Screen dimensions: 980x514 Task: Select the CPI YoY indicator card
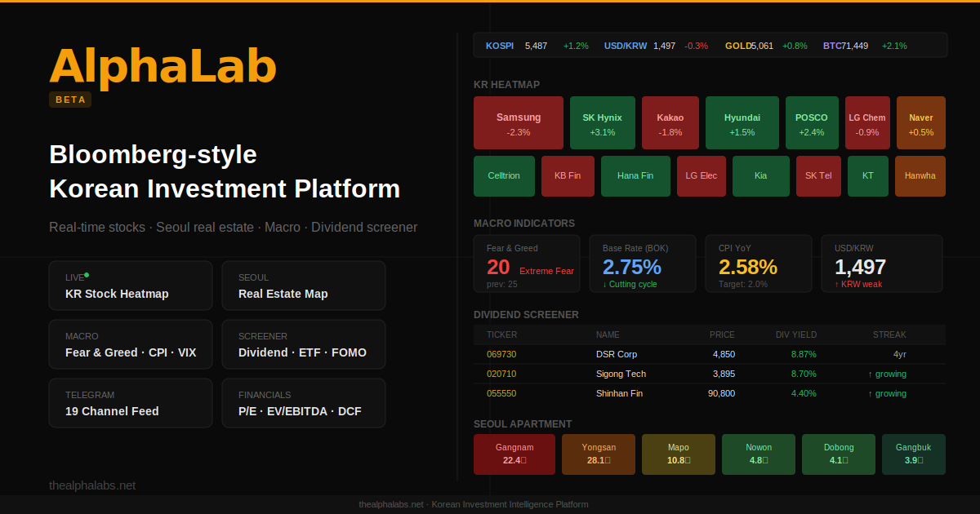tap(759, 264)
